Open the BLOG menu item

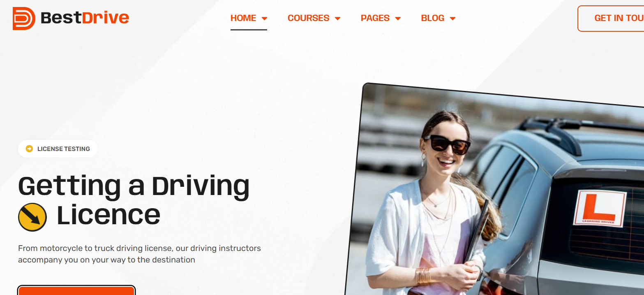click(433, 18)
